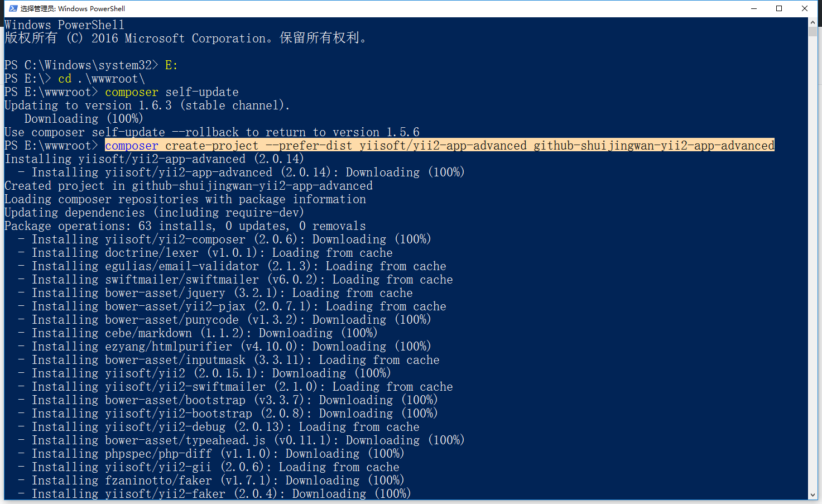This screenshot has height=504, width=822.
Task: Click the 'Installing yiisoft/yii2-gii' output line
Action: (x=215, y=467)
